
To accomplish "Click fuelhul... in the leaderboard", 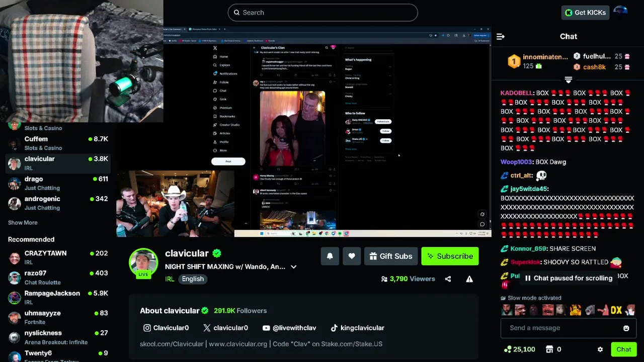I will (597, 56).
